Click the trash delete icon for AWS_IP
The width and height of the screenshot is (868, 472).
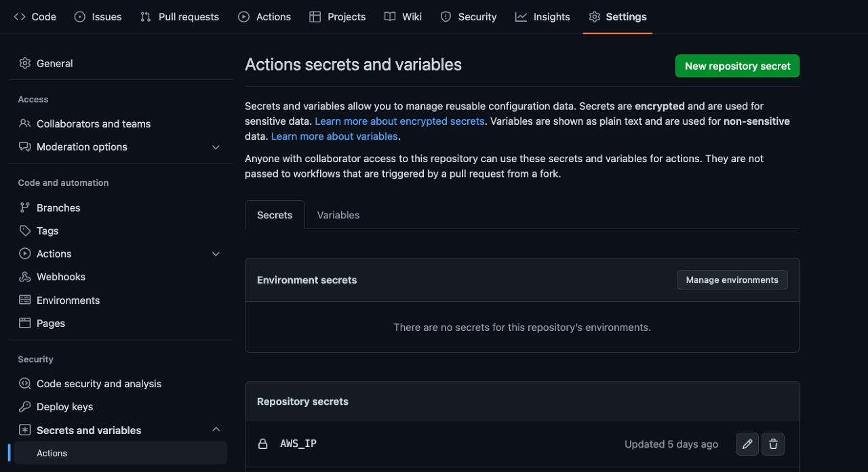pyautogui.click(x=773, y=444)
